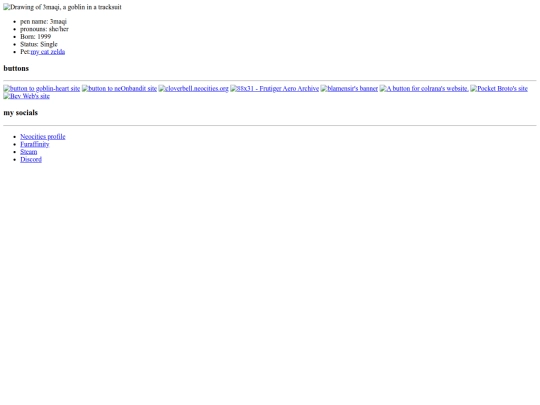This screenshot has width=540, height=405.
Task: Open the 'my cat zelda' link
Action: (x=48, y=52)
